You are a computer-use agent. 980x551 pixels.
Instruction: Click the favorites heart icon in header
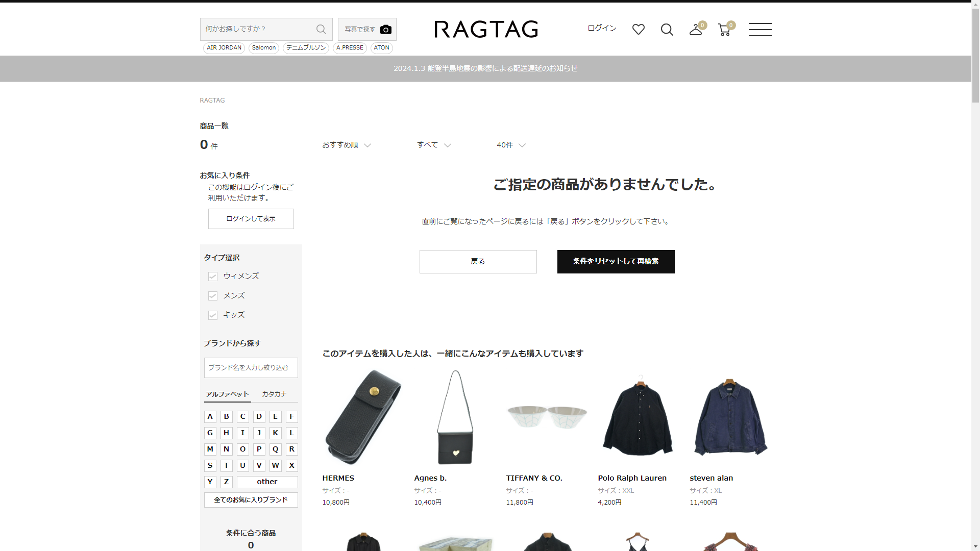[638, 30]
